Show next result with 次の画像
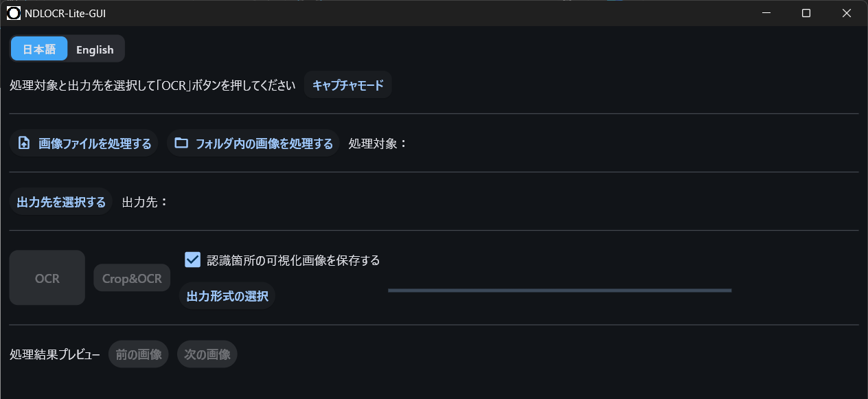868x399 pixels. pyautogui.click(x=207, y=354)
